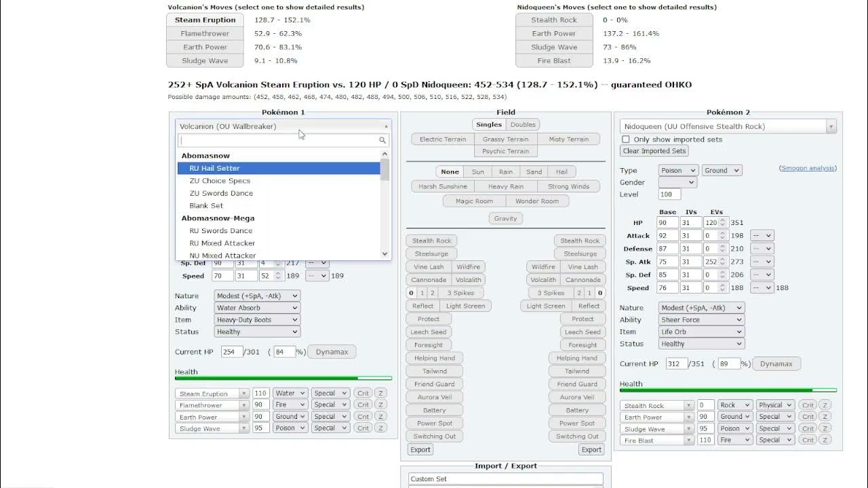868x488 pixels.
Task: Click right side Export button
Action: [x=591, y=449]
